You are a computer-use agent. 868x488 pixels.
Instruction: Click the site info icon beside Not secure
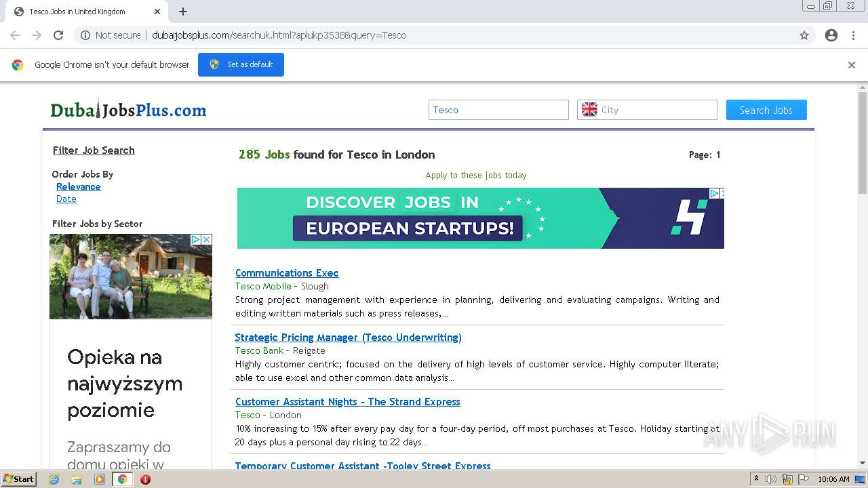(85, 35)
